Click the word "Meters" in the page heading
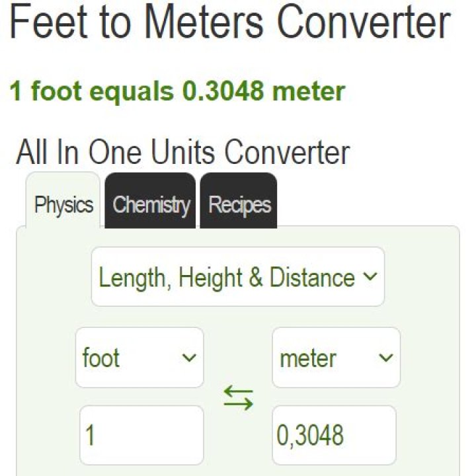 coord(205,22)
